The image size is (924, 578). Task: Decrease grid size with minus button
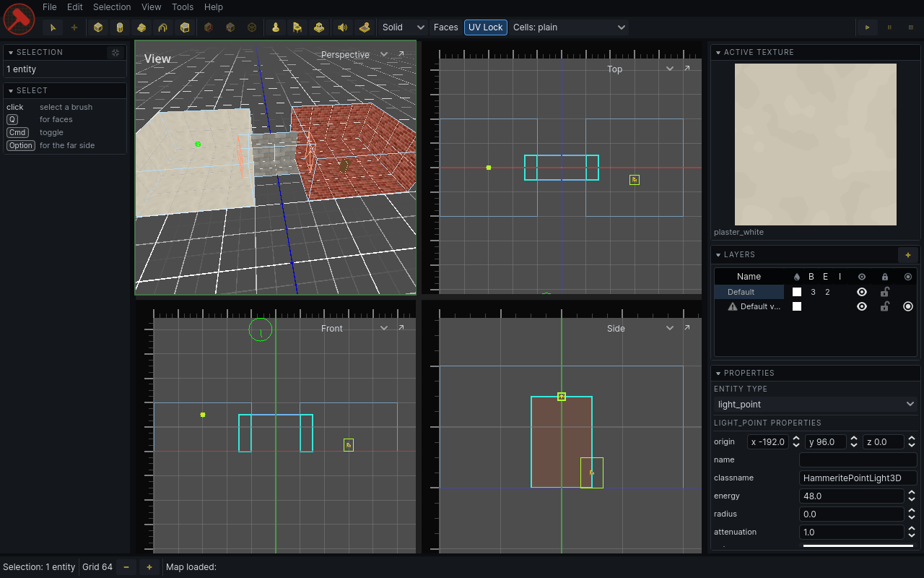click(x=126, y=567)
